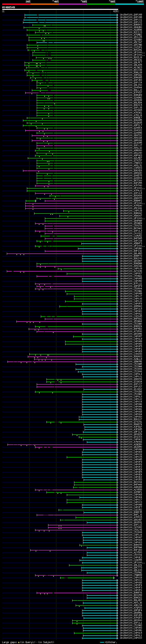Click the UniRef100_Q8LG33 label
This screenshot has height=644, width=146.
point(131,570)
